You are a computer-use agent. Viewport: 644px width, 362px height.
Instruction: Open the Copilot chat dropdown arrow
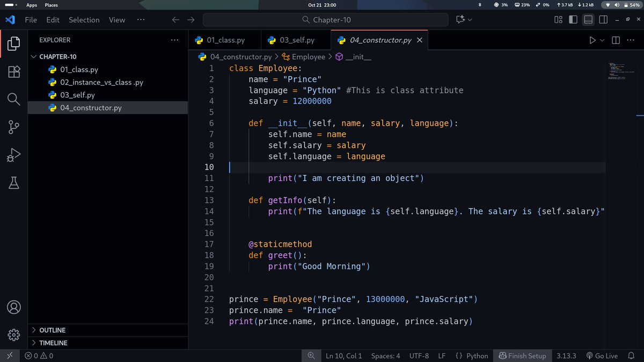point(471,20)
